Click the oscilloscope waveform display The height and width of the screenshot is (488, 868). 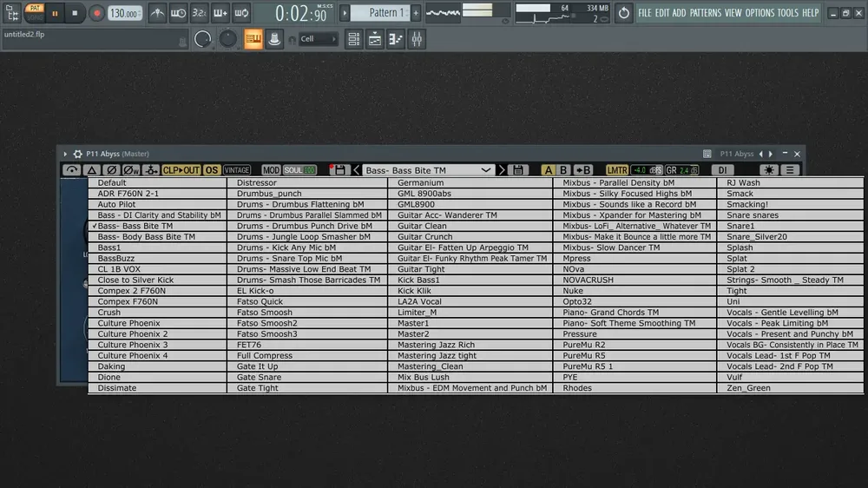point(443,12)
